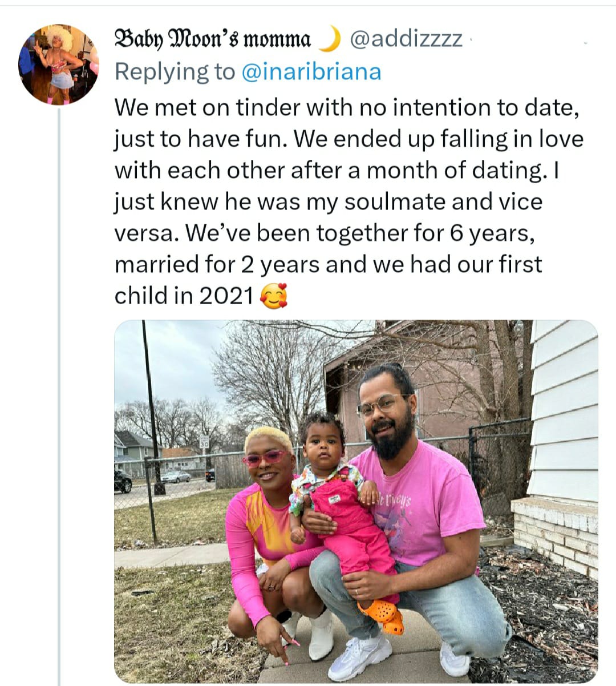Screen dimensions: 616x686
Task: Click the speed limit 30 sign in the photo
Action: pyautogui.click(x=204, y=443)
